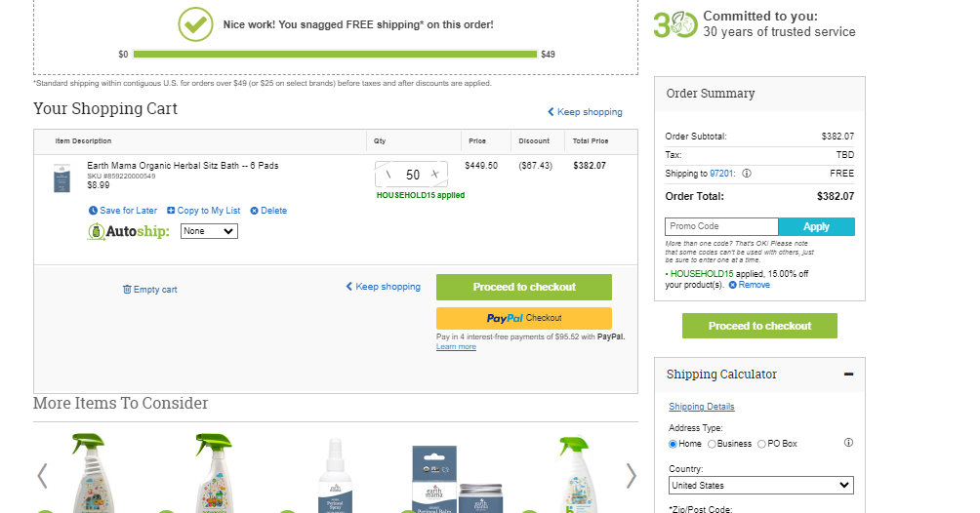Click the Save for Later link
Viewport: 980px width, 513px height.
[x=128, y=211]
